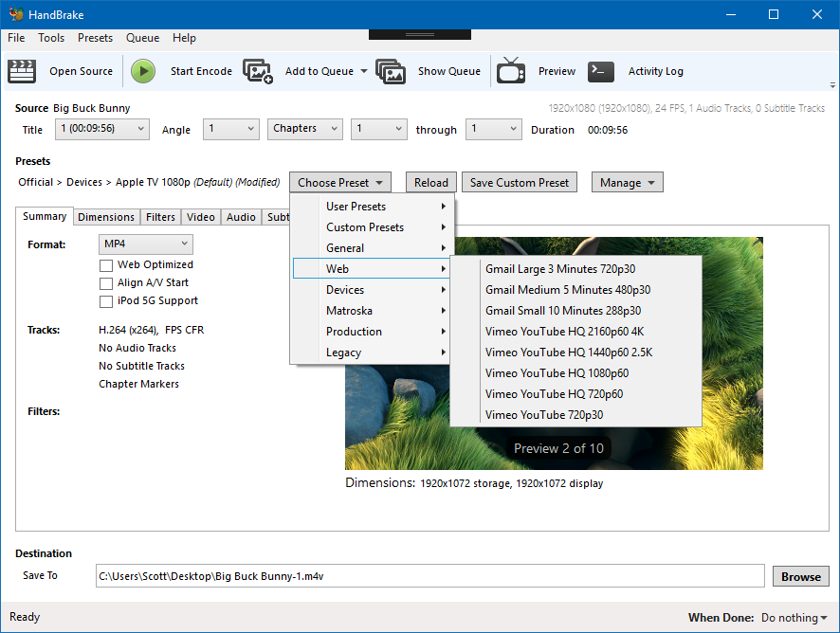Click the Start Encode label

[x=201, y=71]
